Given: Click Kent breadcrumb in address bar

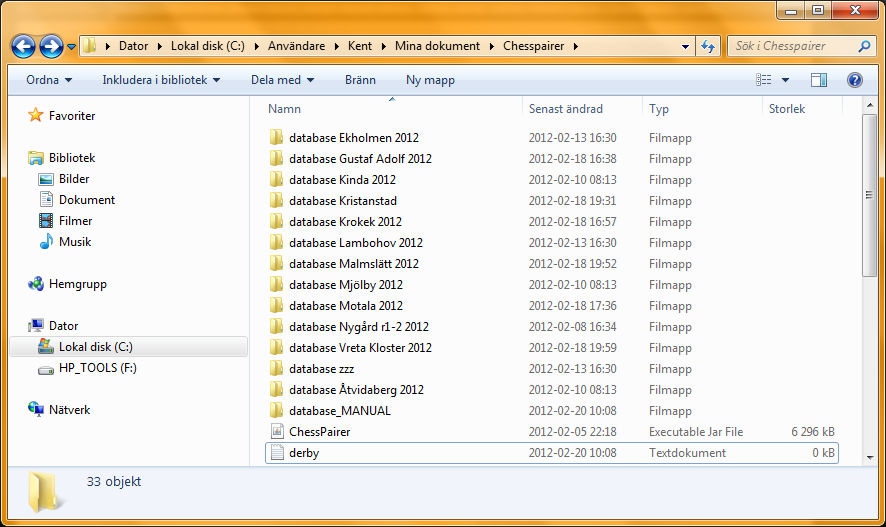Looking at the screenshot, I should click(x=360, y=46).
